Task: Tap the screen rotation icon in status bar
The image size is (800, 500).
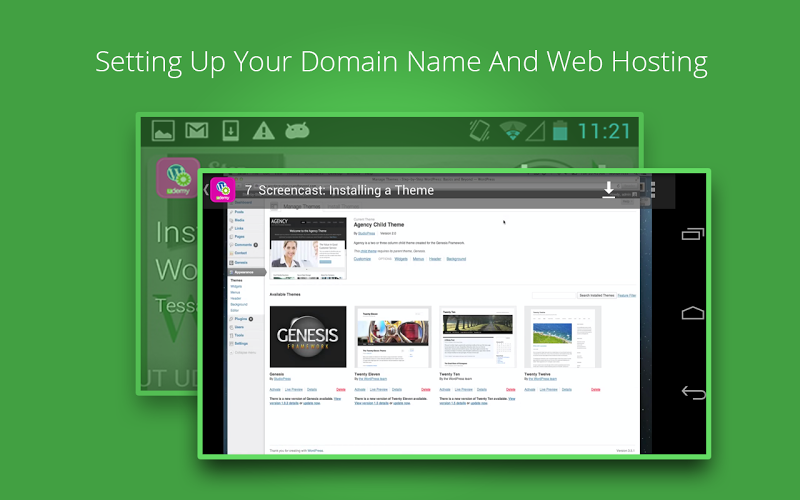Action: [x=480, y=131]
